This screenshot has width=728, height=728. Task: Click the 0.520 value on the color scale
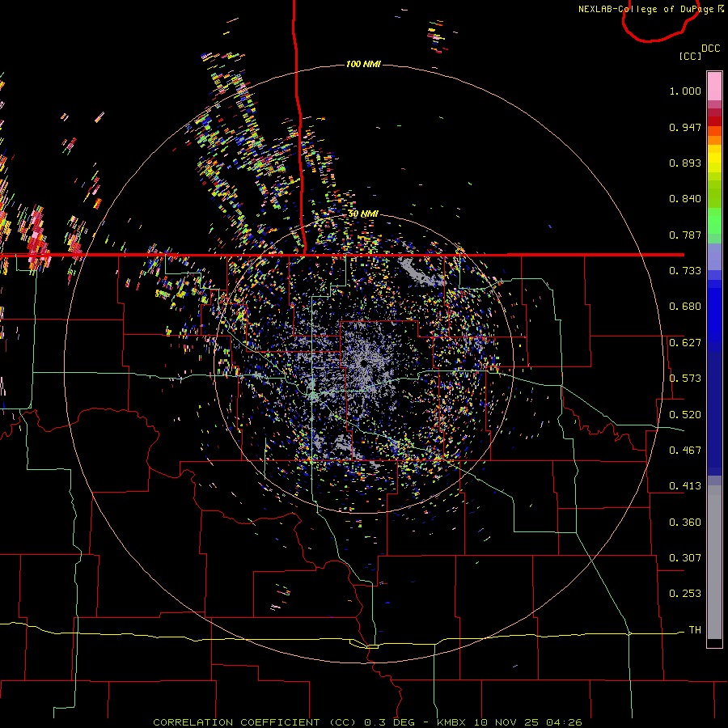coord(685,415)
